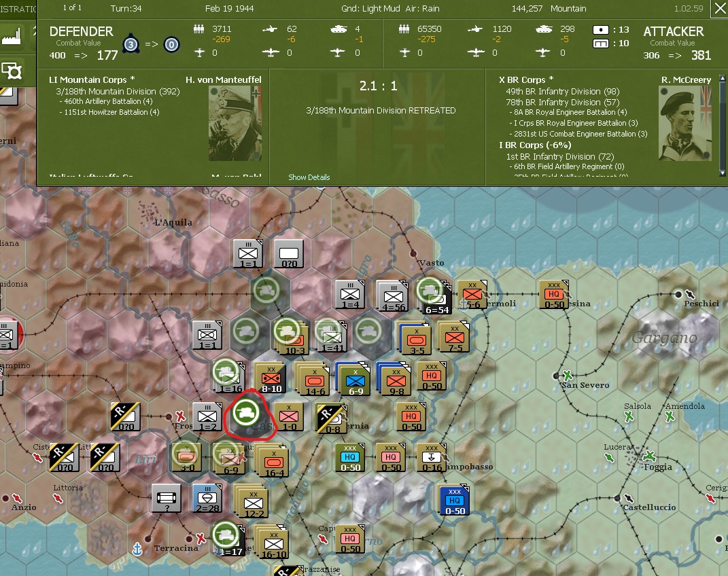Image resolution: width=728 pixels, height=576 pixels.
Task: Select the 0?0 gray counter near L'Aquila
Action: click(289, 253)
